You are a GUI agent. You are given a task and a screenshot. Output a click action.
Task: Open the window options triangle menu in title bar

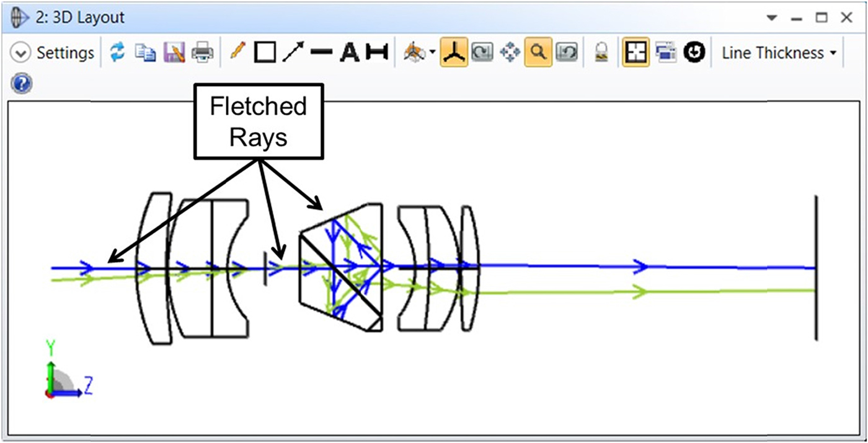[x=771, y=19]
